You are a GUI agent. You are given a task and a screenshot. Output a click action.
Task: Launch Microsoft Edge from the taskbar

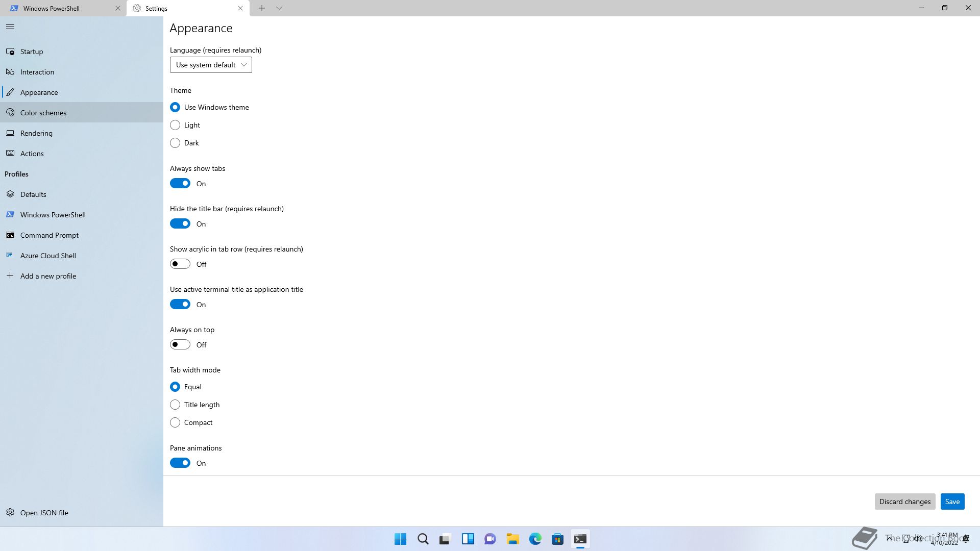[535, 539]
